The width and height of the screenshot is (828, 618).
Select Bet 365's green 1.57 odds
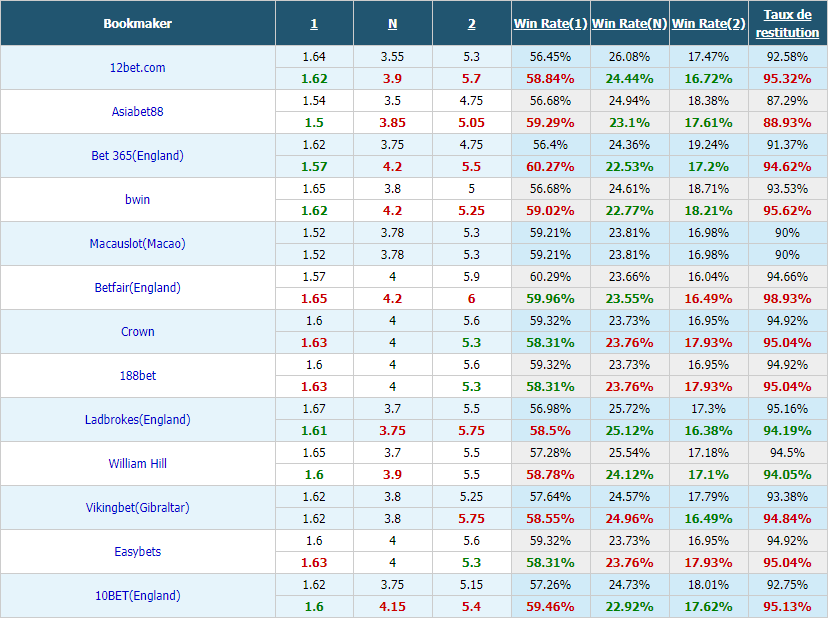tap(314, 166)
